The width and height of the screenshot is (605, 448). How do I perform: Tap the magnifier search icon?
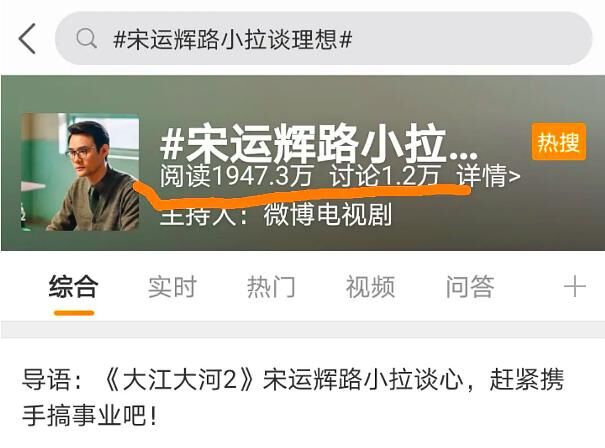pyautogui.click(x=86, y=38)
